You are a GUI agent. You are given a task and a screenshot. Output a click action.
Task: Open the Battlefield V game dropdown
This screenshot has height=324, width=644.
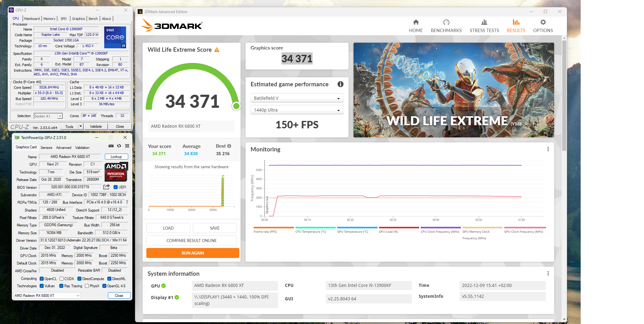coord(297,98)
